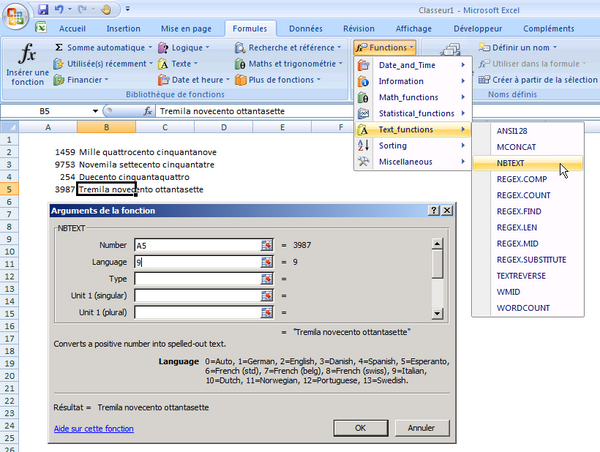Click the hand icon in quick access toolbar
The image size is (600, 452).
click(x=106, y=9)
